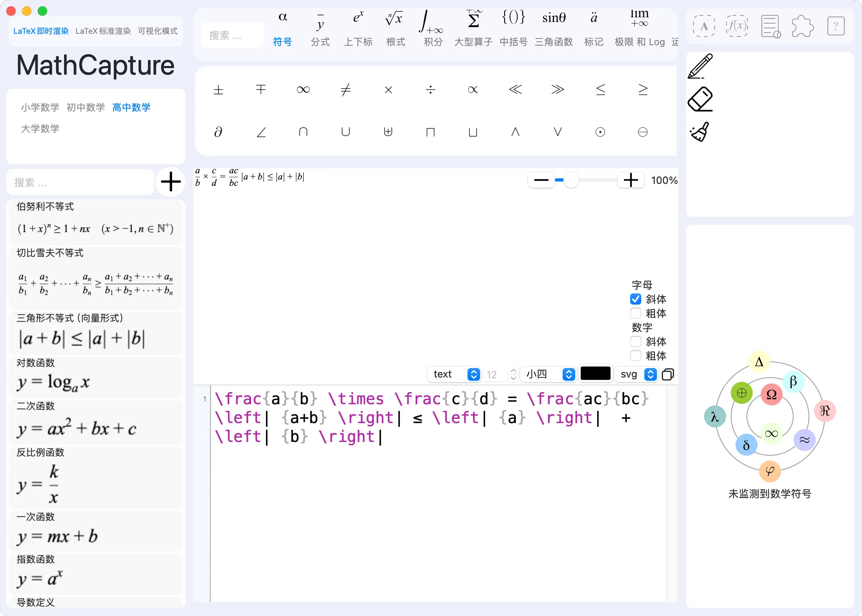Select the pencil drawing tool
The height and width of the screenshot is (616, 862).
(700, 66)
